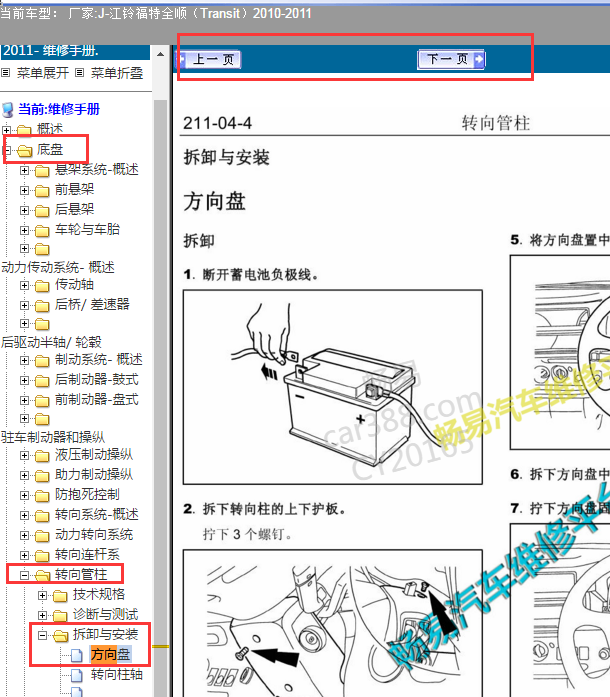Click the 当前:维修手册 root link
This screenshot has width=610, height=697.
(x=59, y=109)
